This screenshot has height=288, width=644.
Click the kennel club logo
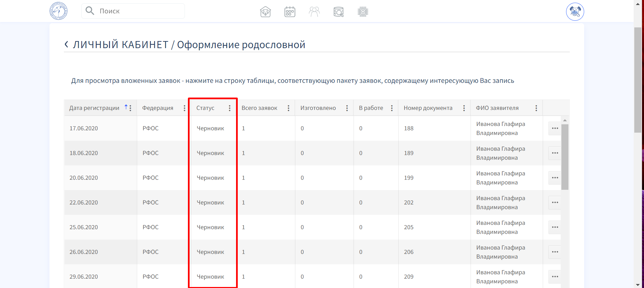click(x=59, y=11)
